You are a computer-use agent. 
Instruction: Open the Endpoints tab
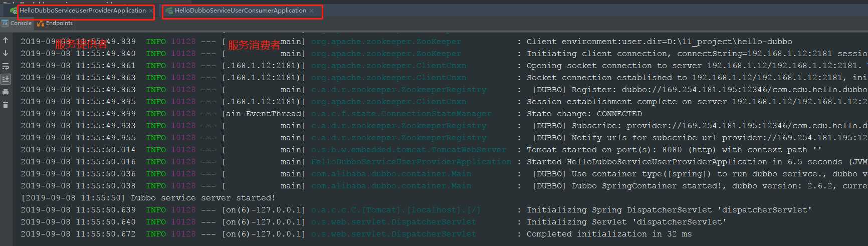[x=55, y=23]
